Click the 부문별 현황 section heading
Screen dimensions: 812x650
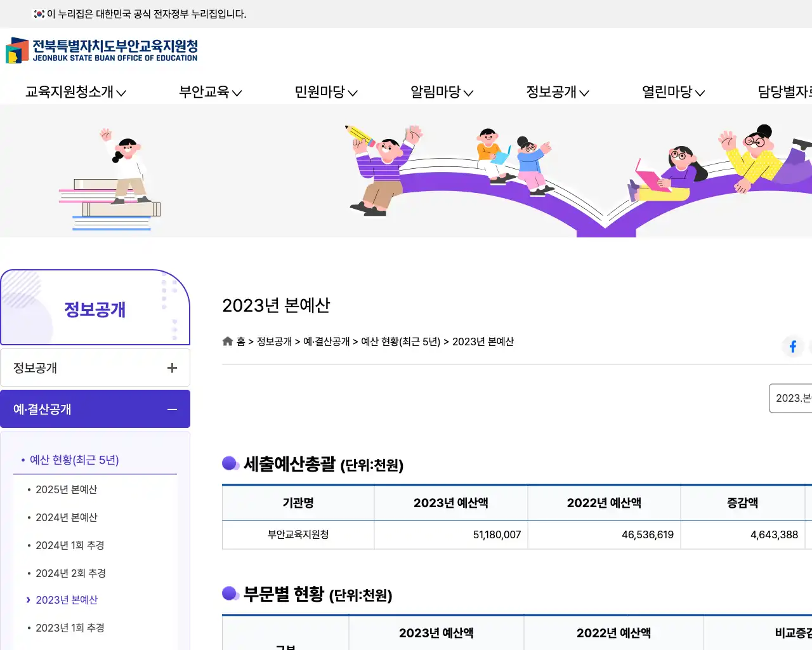click(318, 594)
